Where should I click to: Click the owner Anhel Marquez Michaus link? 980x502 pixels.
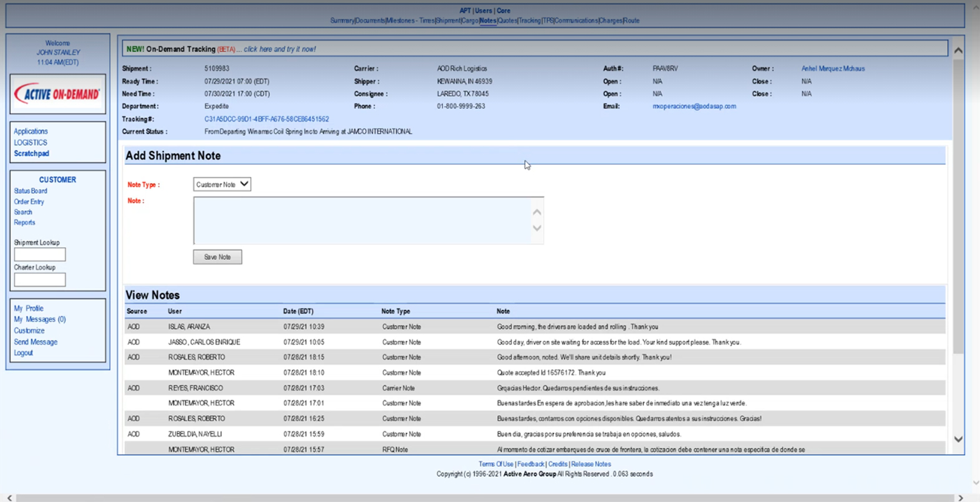[833, 69]
